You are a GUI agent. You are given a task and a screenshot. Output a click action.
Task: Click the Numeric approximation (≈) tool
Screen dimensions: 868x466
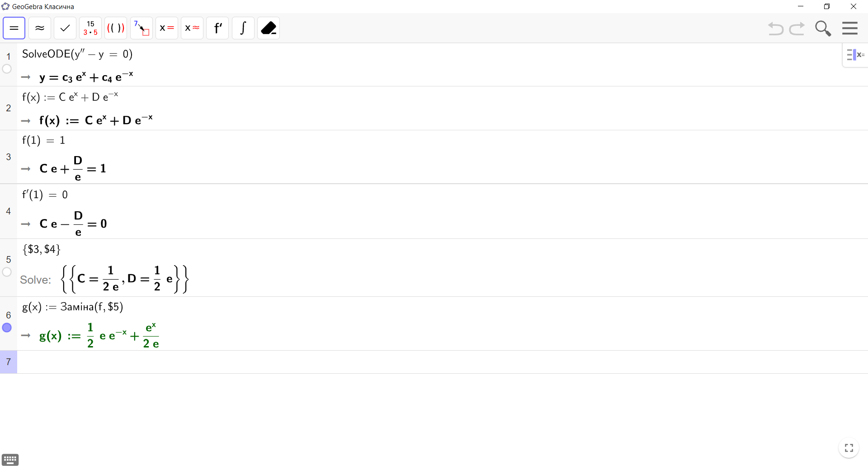[x=40, y=28]
